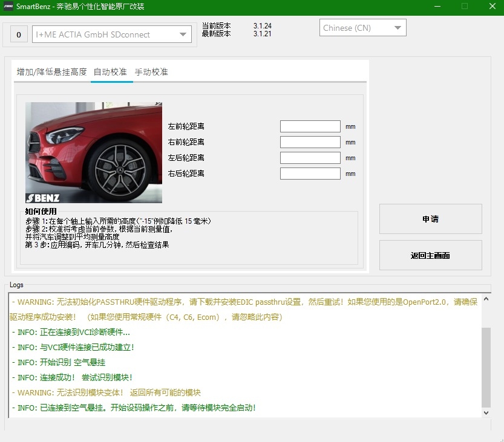This screenshot has width=504, height=442.
Task: Click the 当前版本 label
Action: pyautogui.click(x=217, y=25)
